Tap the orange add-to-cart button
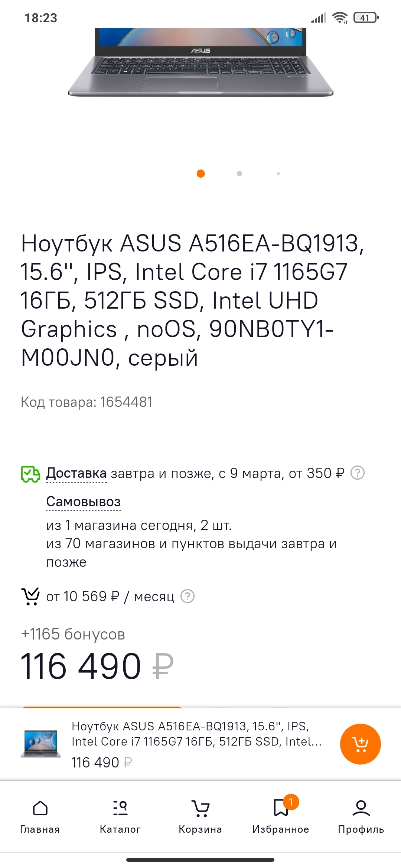Screen dimensions: 401x868 point(360,744)
